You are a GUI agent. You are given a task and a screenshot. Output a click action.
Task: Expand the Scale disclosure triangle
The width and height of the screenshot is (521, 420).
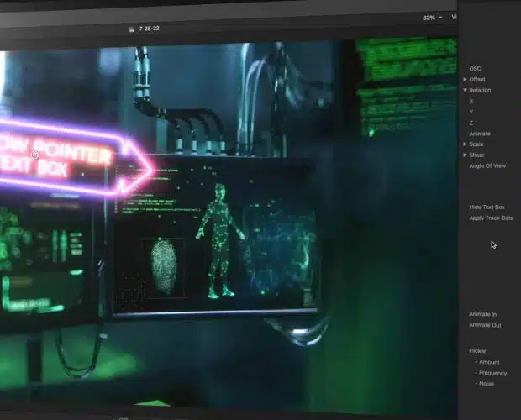point(466,144)
